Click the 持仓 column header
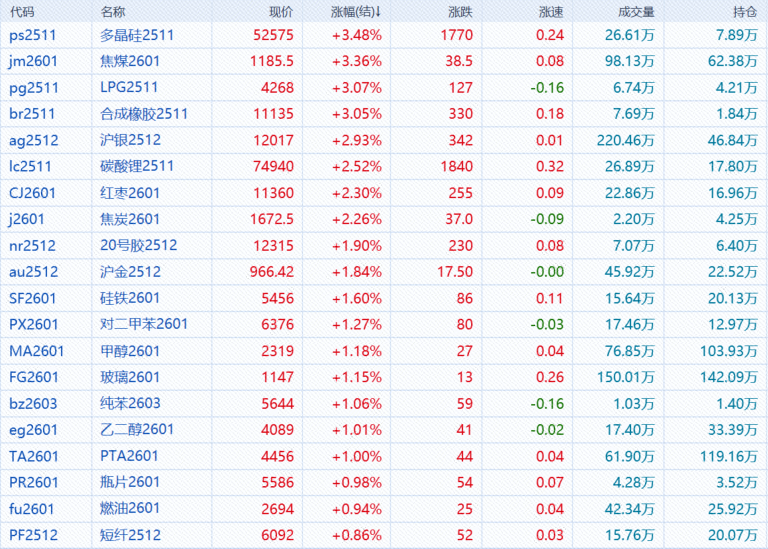768x549 pixels. (745, 11)
